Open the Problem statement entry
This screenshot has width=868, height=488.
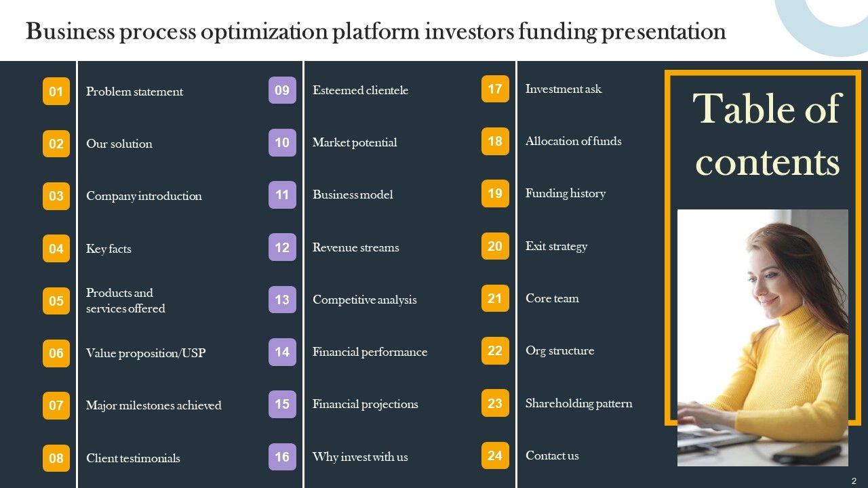click(134, 91)
